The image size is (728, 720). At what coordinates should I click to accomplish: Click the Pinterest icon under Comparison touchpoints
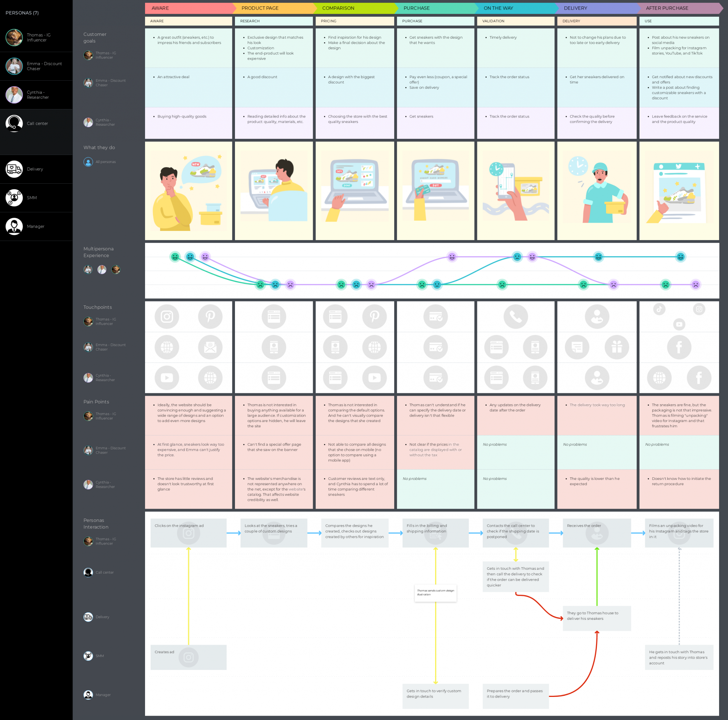click(x=375, y=317)
